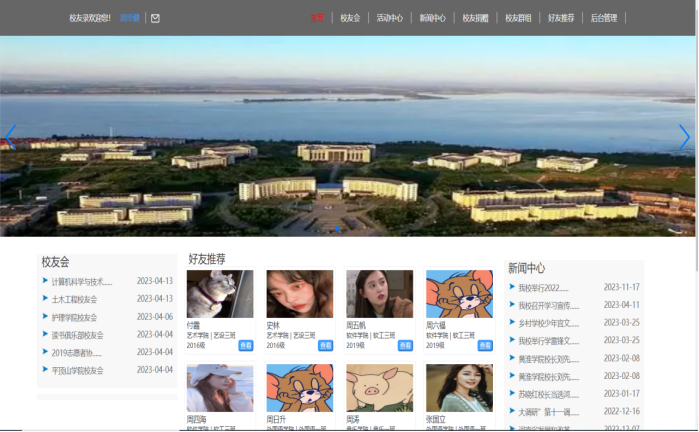Viewport: 699px width, 432px height.
Task: Click the cat profile photo thumbnail
Action: [220, 294]
